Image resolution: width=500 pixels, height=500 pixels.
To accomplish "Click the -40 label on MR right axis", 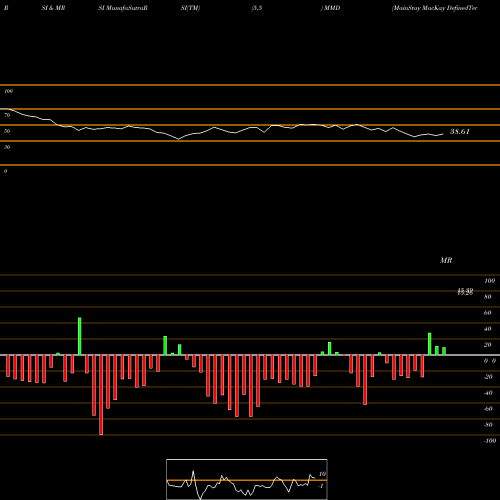I will click(488, 393).
